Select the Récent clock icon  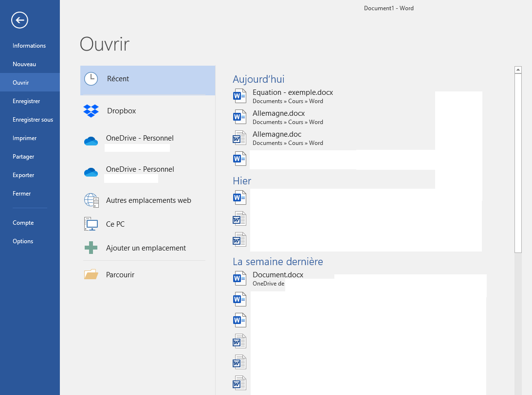coord(91,79)
